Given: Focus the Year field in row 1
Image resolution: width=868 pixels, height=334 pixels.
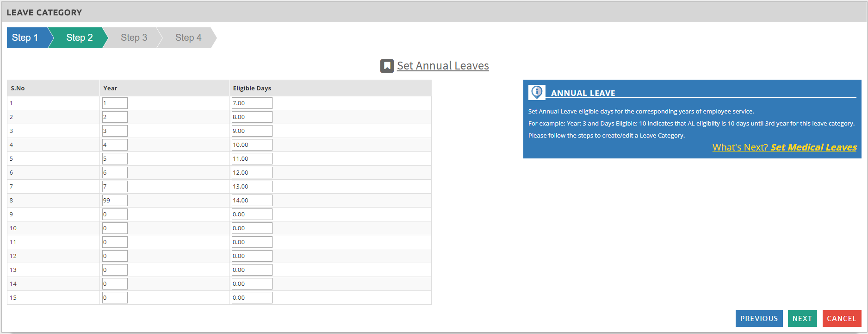Looking at the screenshot, I should (115, 103).
